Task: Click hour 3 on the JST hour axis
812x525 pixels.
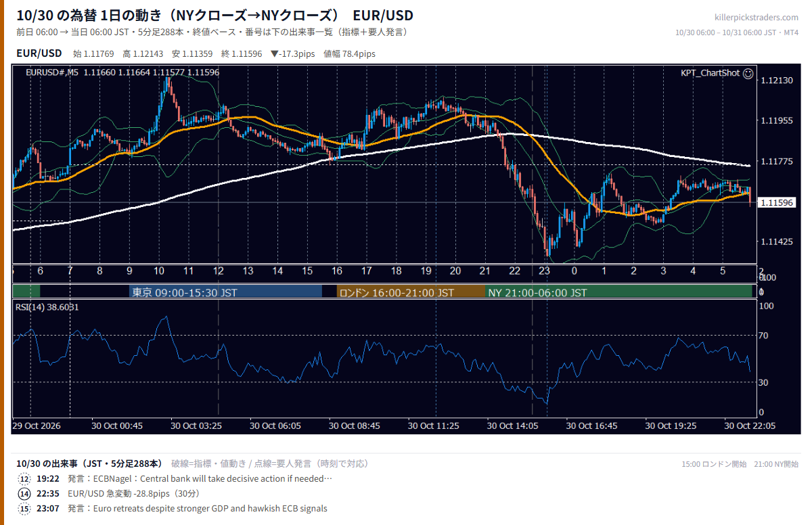Action: click(664, 271)
